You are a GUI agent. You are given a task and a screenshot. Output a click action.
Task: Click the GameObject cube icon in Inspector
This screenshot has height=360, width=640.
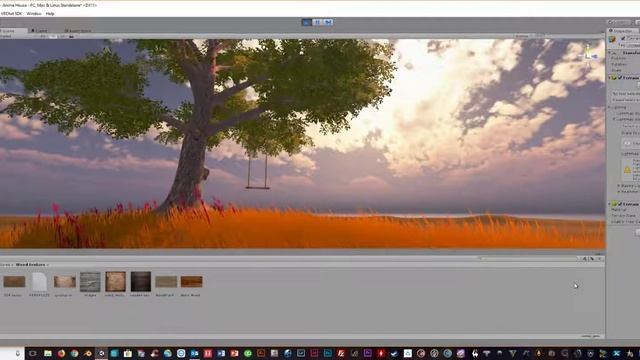coord(612,40)
